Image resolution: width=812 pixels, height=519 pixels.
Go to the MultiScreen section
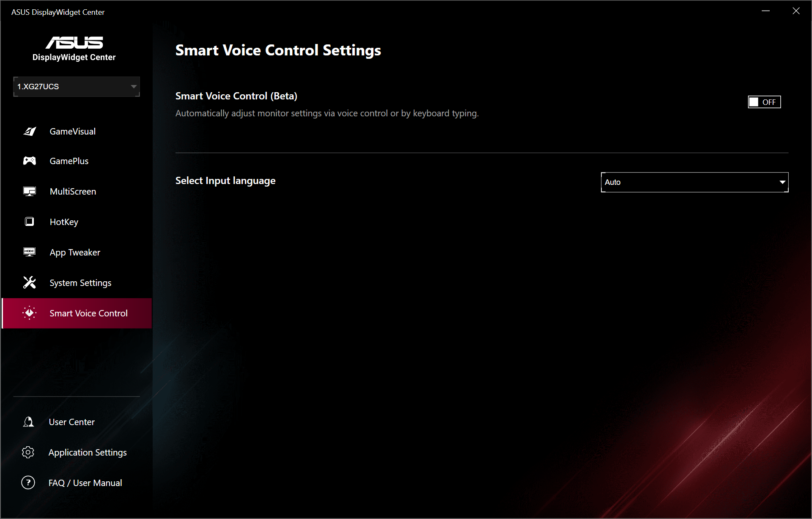73,192
